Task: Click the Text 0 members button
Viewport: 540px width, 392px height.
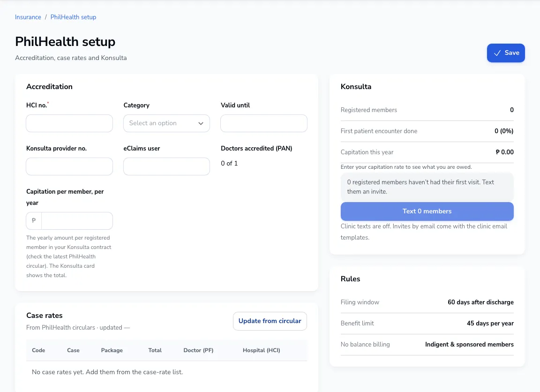Action: tap(427, 211)
